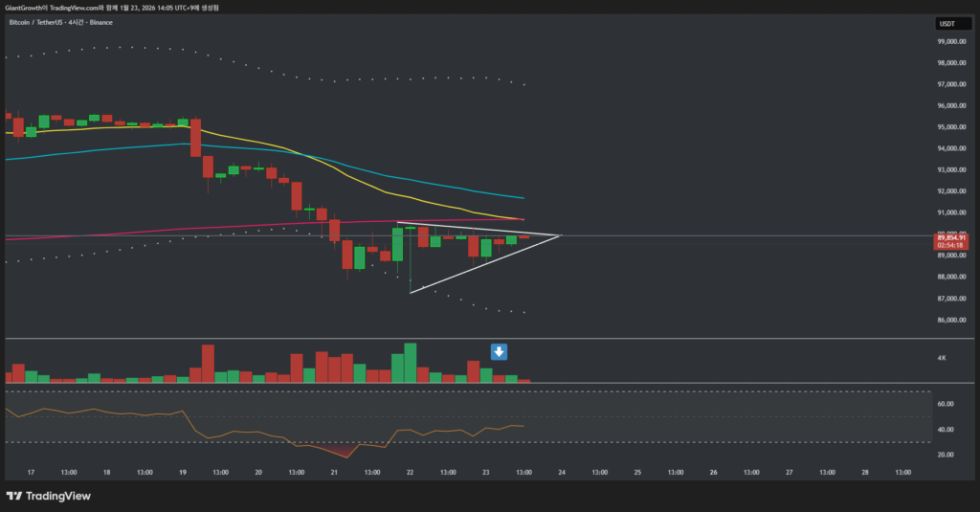Image resolution: width=980 pixels, height=512 pixels.
Task: Click the 4K volume axis label
Action: pos(942,358)
